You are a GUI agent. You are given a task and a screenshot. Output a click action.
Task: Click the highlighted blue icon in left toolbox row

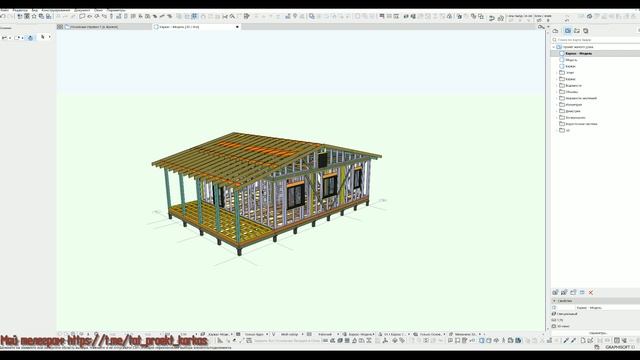tap(30, 38)
